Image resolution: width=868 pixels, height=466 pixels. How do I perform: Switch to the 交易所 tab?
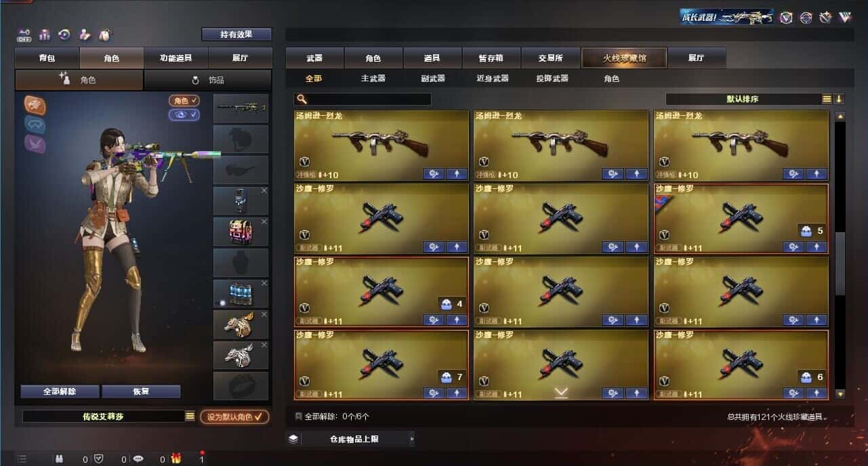click(x=550, y=58)
